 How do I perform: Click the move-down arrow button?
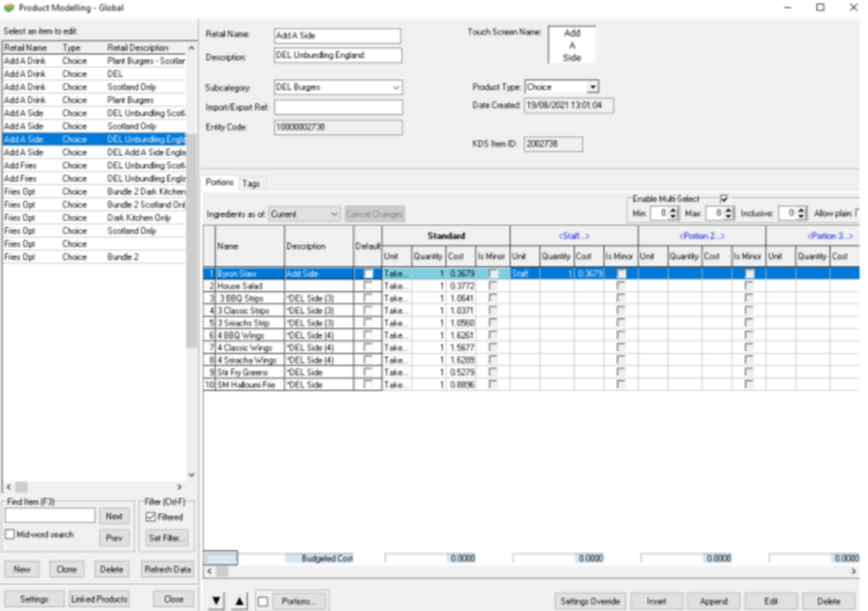click(216, 601)
